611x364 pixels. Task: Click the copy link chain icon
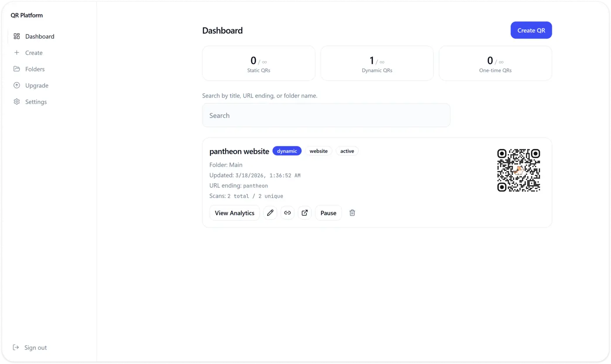[287, 213]
